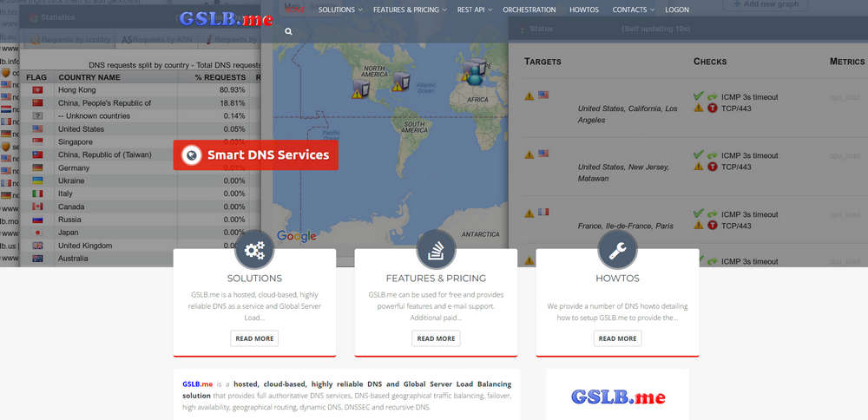
Task: Click the Checks column heading
Action: point(710,62)
